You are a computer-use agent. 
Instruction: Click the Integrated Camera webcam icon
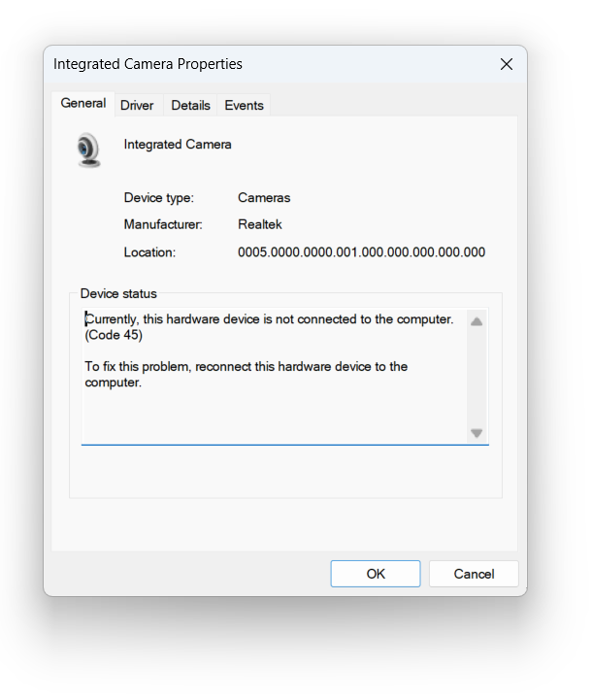coord(88,150)
